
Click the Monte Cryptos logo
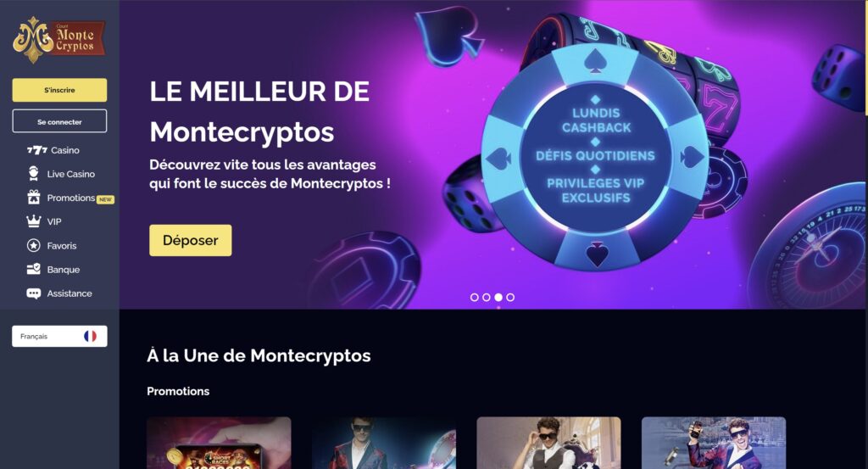click(x=59, y=39)
